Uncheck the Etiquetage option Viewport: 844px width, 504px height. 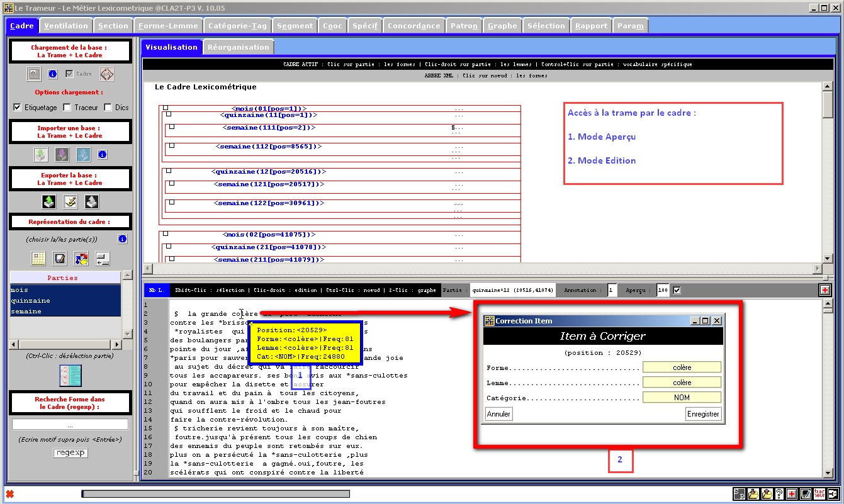(17, 108)
